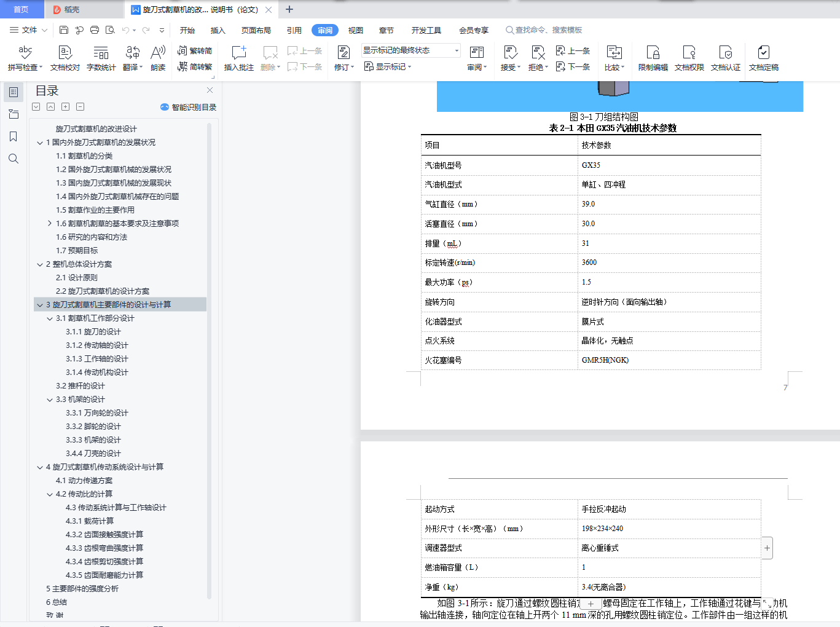Image resolution: width=840 pixels, height=627 pixels.
Task: Click the 拒绝 reject change icon
Action: [x=538, y=53]
